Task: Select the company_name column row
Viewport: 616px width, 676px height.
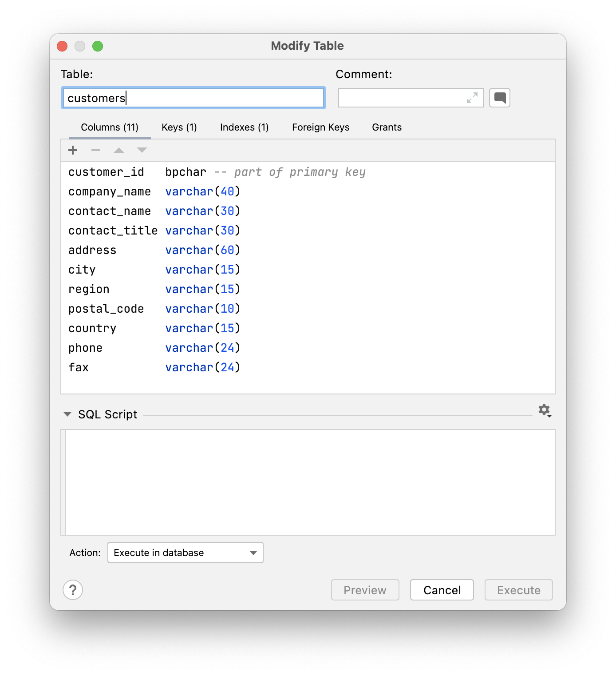Action: pos(308,191)
